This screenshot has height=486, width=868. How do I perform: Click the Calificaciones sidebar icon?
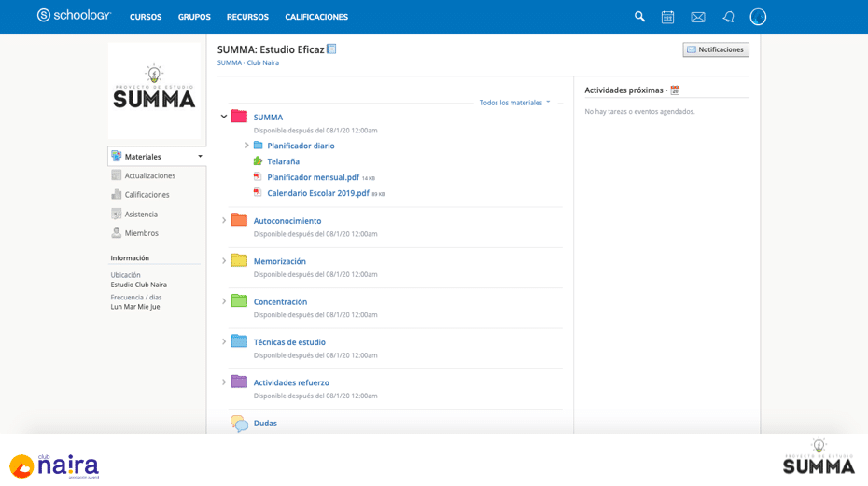click(x=117, y=194)
